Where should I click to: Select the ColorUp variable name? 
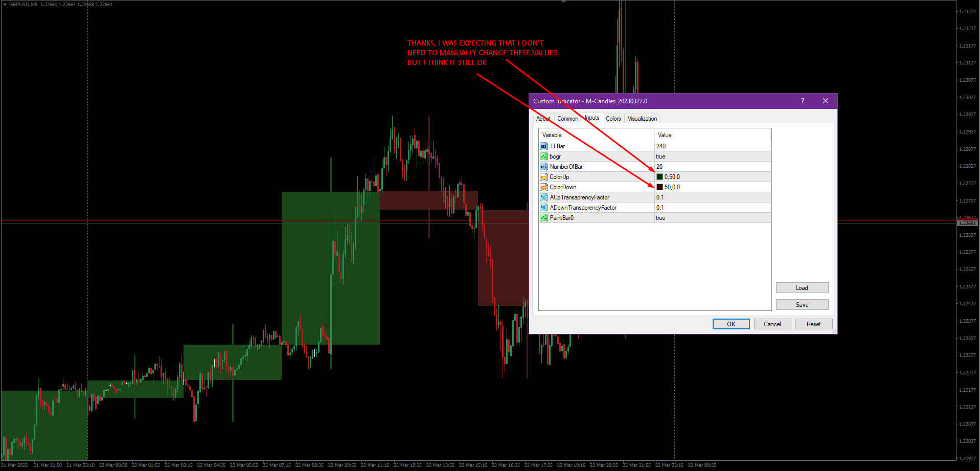click(x=559, y=177)
